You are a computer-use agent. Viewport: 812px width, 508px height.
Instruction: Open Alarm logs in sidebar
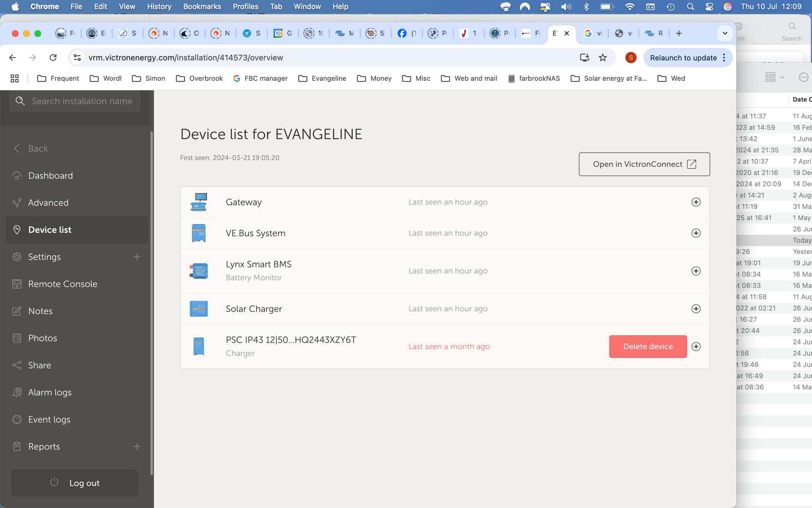pos(77,392)
